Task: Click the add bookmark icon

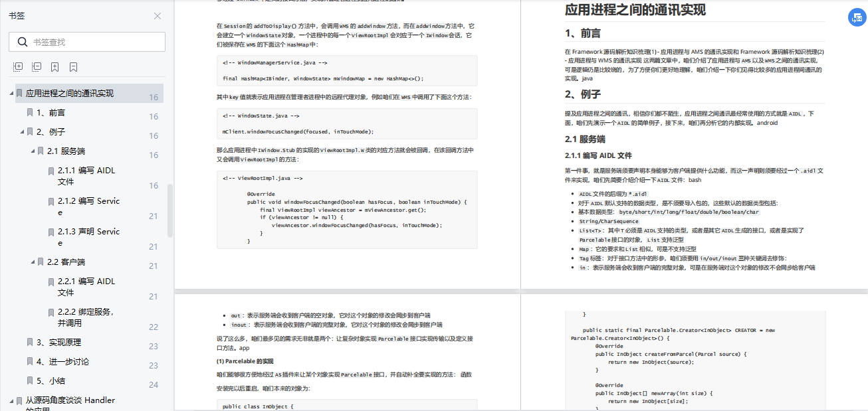Action: [x=55, y=66]
